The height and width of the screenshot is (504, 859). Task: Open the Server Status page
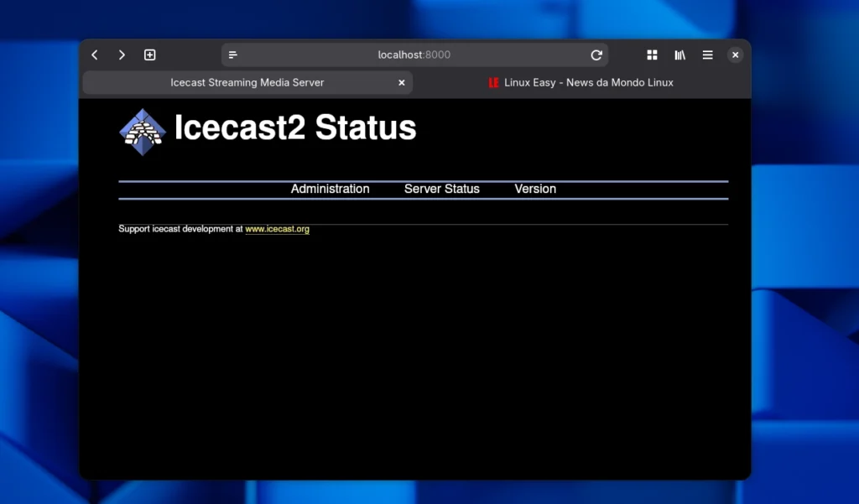tap(441, 189)
